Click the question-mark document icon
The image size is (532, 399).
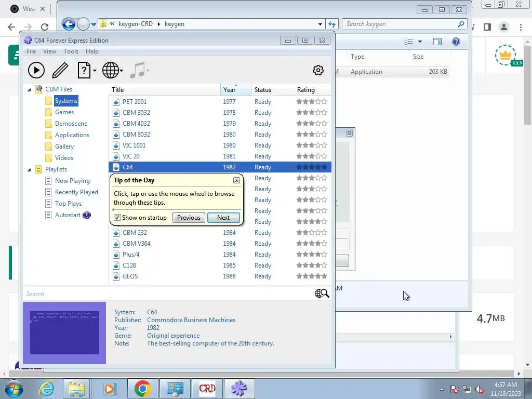(x=84, y=70)
